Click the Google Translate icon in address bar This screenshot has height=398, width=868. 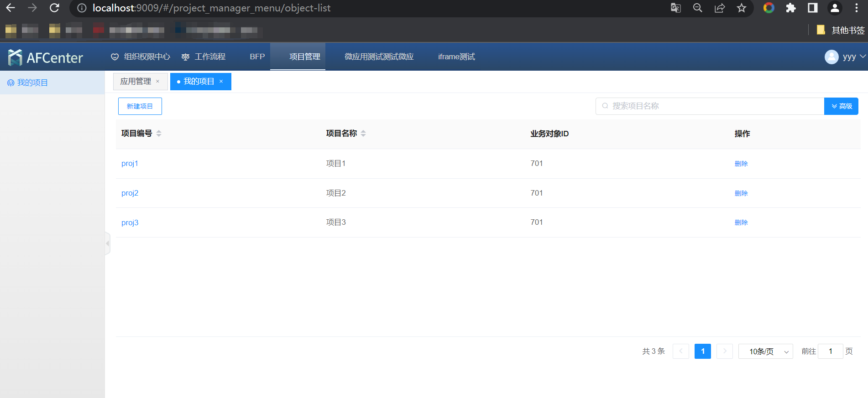676,8
